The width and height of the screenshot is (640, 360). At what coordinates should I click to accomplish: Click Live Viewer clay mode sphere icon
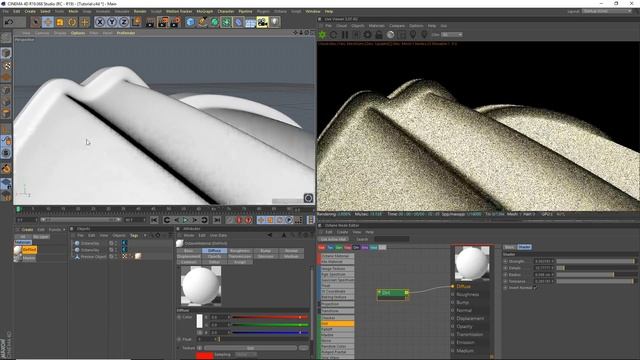pos(391,35)
